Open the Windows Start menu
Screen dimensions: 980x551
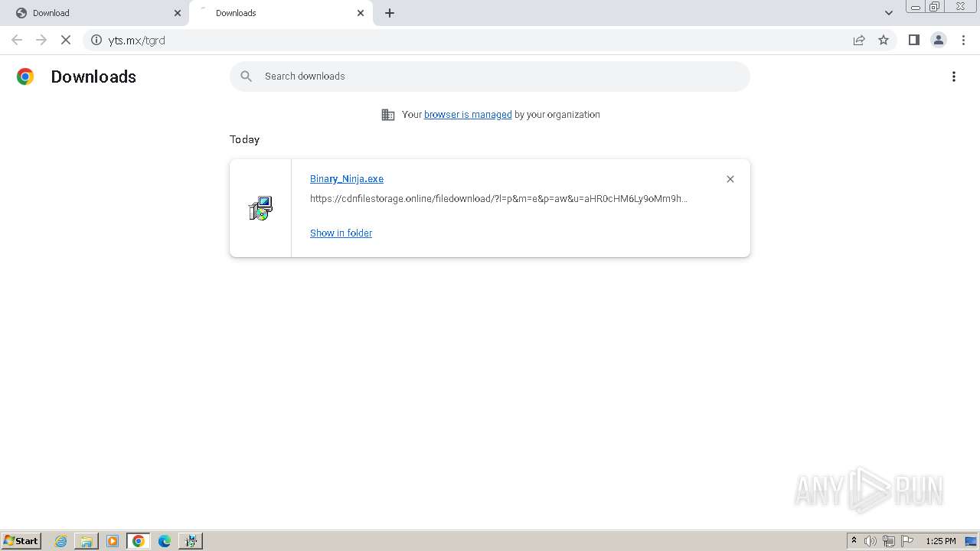(x=21, y=541)
